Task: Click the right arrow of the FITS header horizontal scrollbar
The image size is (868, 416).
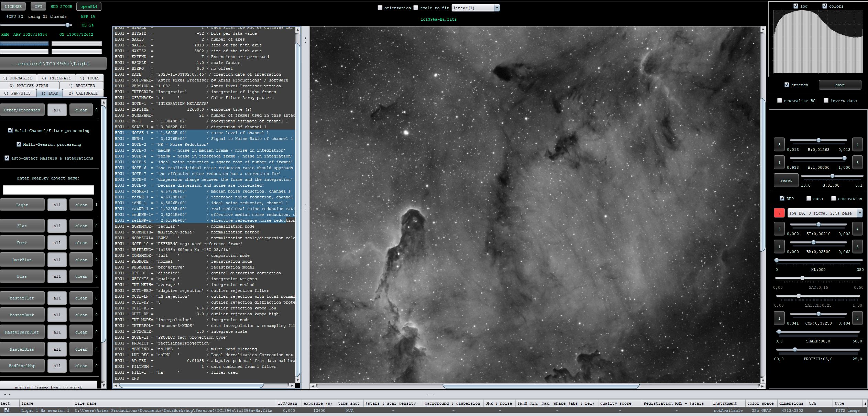Action: click(292, 385)
